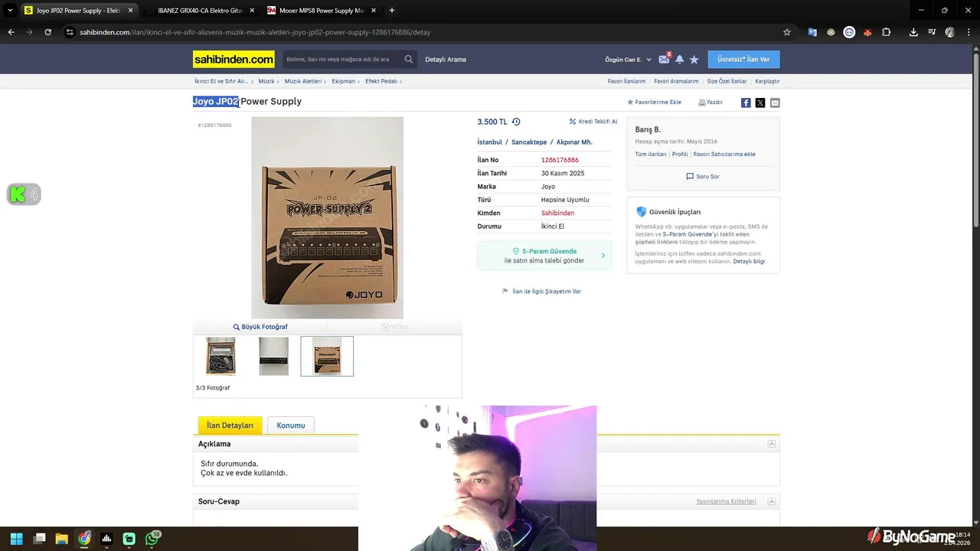Image resolution: width=980 pixels, height=551 pixels.
Task: Click the search magnifier icon in the site header
Action: 409,59
